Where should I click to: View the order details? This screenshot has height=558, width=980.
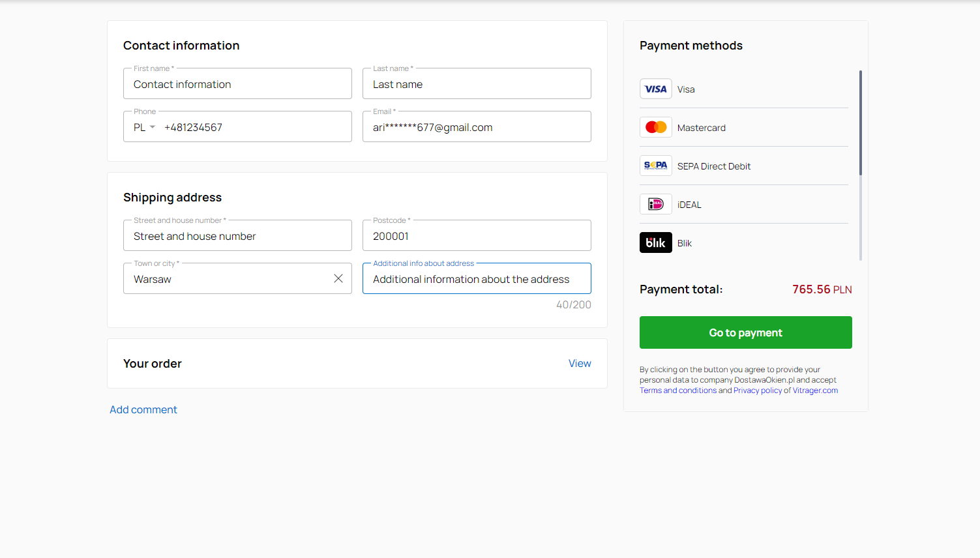(580, 363)
